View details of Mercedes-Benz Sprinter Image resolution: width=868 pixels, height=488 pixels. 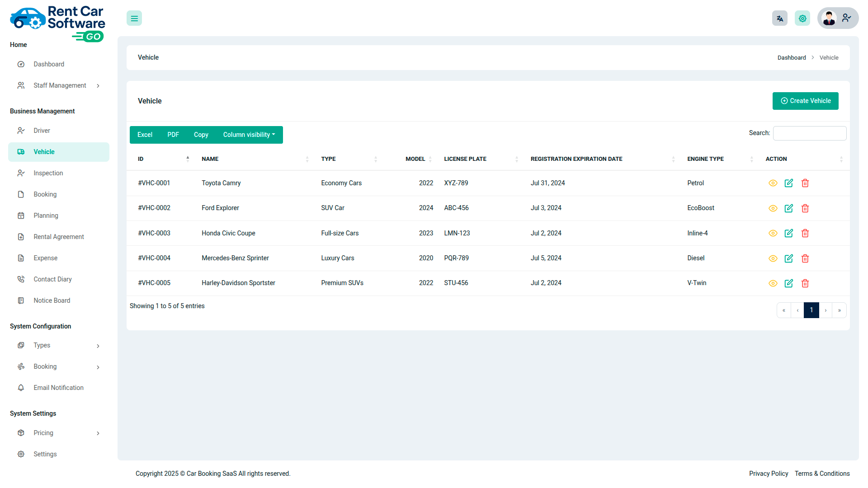[x=773, y=258]
